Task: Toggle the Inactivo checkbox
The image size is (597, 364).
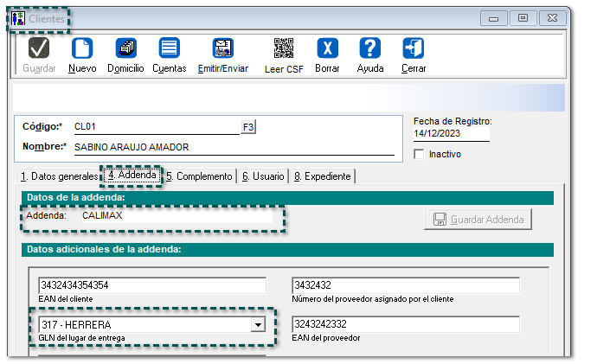Action: click(x=420, y=155)
